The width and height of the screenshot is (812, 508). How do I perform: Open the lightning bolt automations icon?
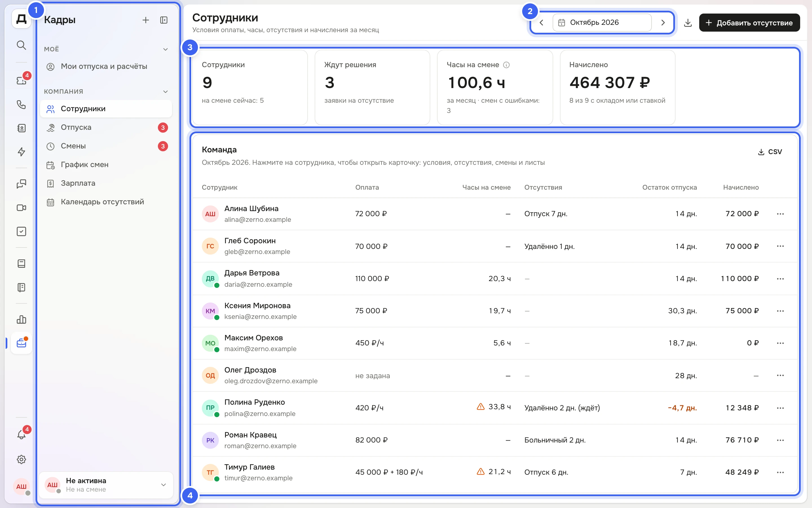(x=21, y=152)
